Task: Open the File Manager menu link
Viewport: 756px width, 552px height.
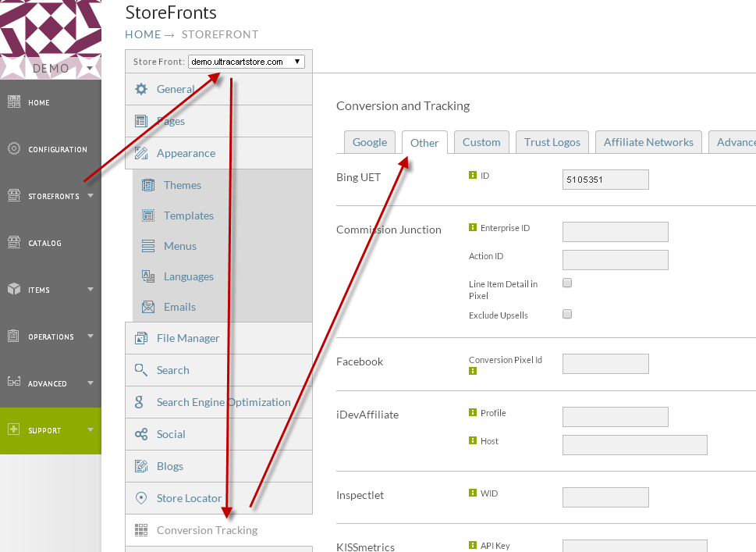Action: click(188, 338)
